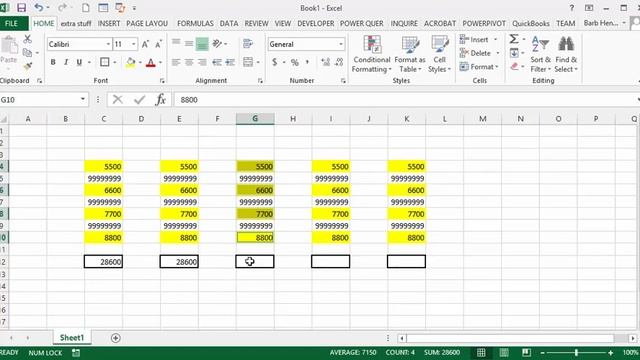Decrease decimal places

(x=339, y=62)
